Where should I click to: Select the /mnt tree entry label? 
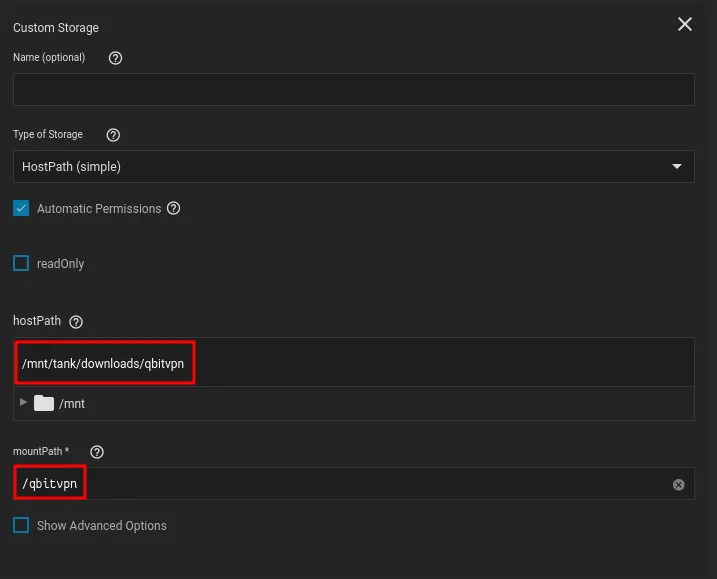tap(72, 404)
